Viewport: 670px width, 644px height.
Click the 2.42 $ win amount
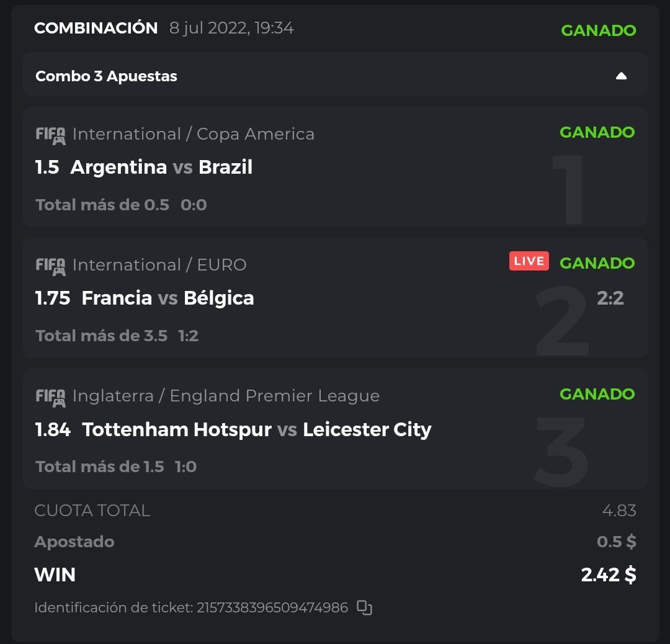point(608,575)
